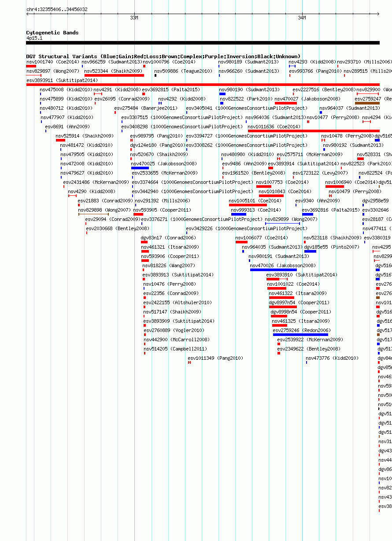Select the long red esv3893911 loss bar
This screenshot has width=392, height=541.
click(x=203, y=85)
